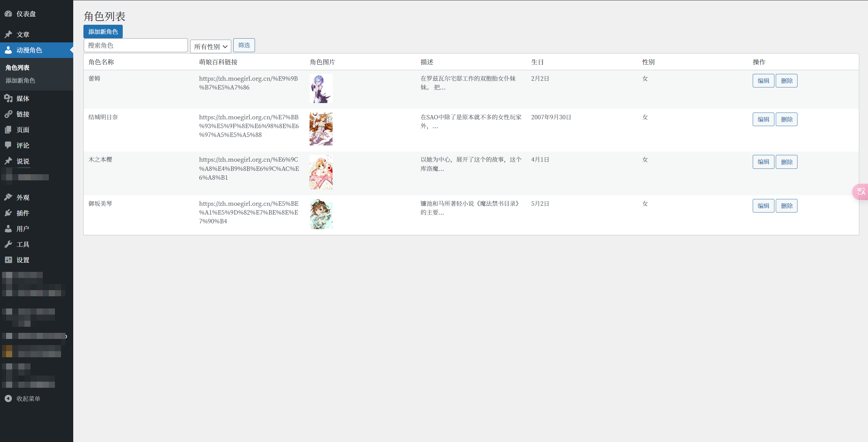Click the pink translate floating icon
868x442 pixels.
[861, 192]
